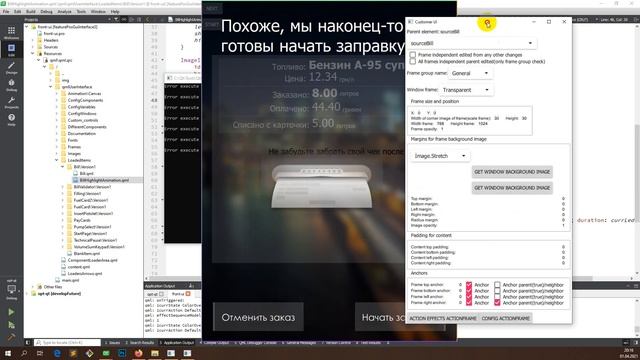The width and height of the screenshot is (640, 360).
Task: Open the kit selector monitor icon
Action: point(11,289)
